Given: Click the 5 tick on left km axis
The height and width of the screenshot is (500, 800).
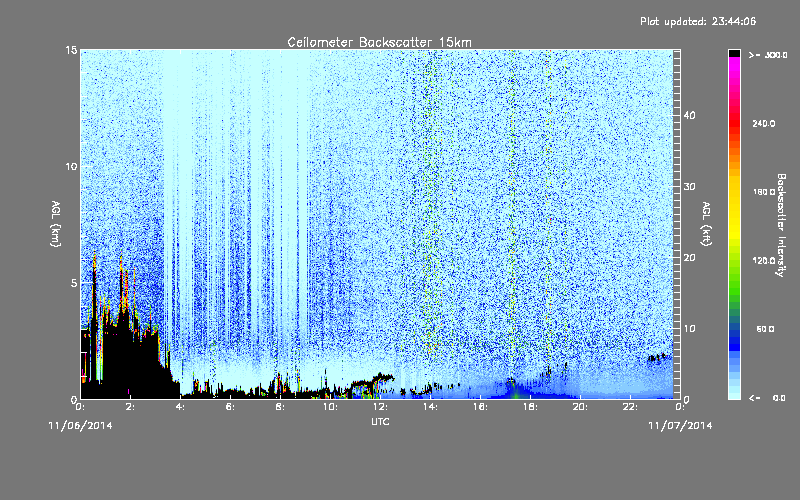Looking at the screenshot, I should 74,283.
